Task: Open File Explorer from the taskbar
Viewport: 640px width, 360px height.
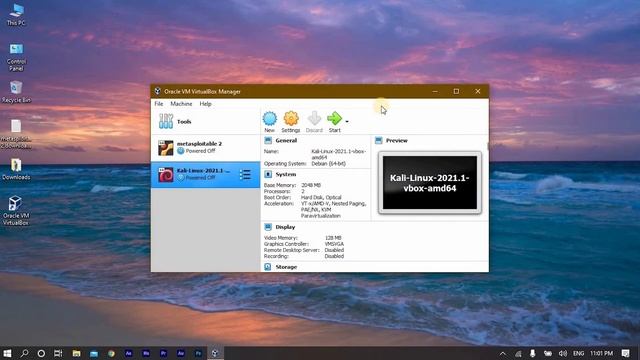Action: pos(76,353)
